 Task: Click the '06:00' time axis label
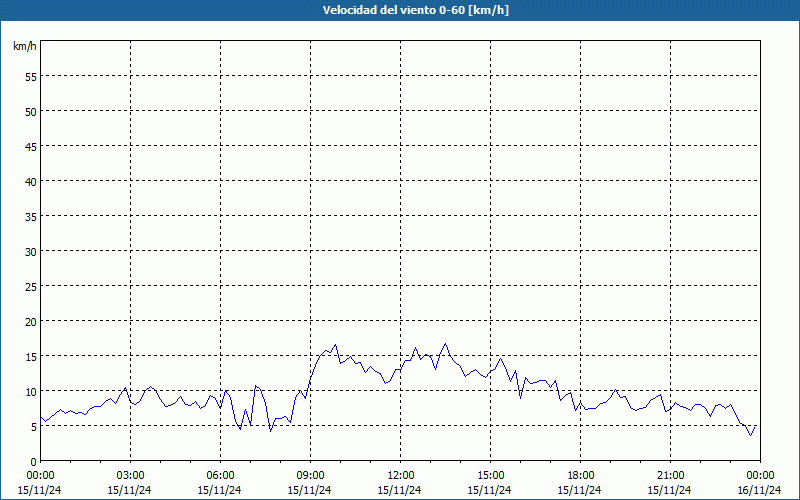click(220, 476)
